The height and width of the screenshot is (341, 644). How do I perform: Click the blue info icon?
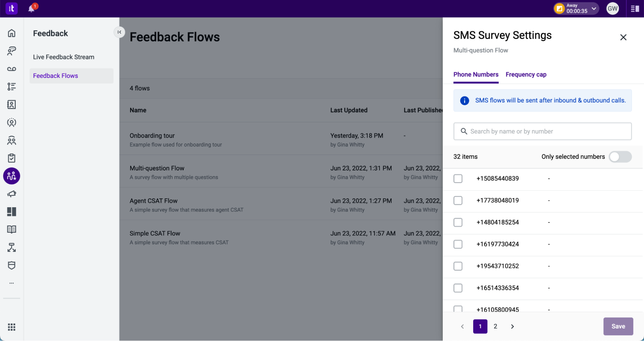pos(464,101)
